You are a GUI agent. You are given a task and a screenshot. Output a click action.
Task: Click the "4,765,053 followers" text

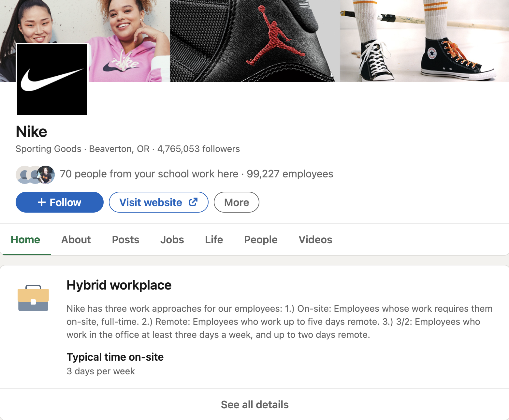(199, 149)
